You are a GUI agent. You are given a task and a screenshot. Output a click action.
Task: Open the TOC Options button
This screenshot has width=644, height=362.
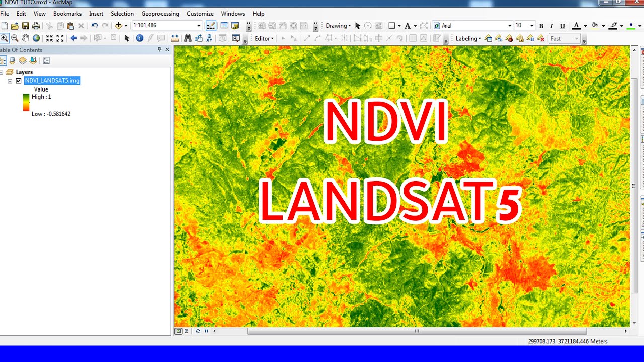pyautogui.click(x=46, y=61)
